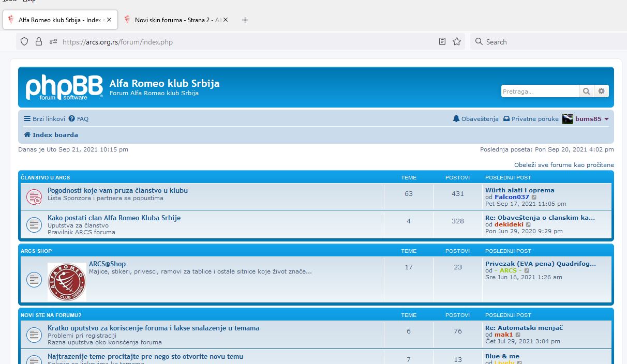Open last post Blue & me

502,356
